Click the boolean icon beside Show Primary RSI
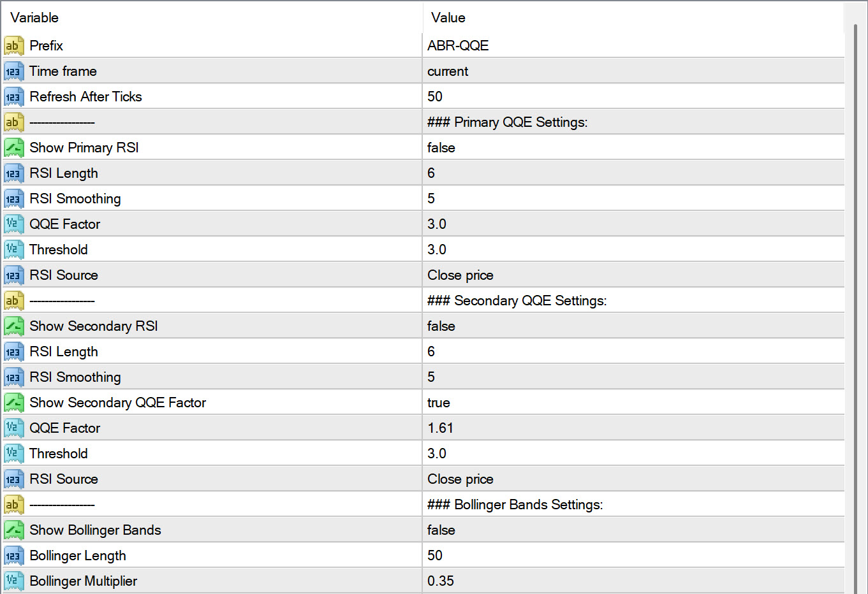Image resolution: width=868 pixels, height=594 pixels. (13, 147)
